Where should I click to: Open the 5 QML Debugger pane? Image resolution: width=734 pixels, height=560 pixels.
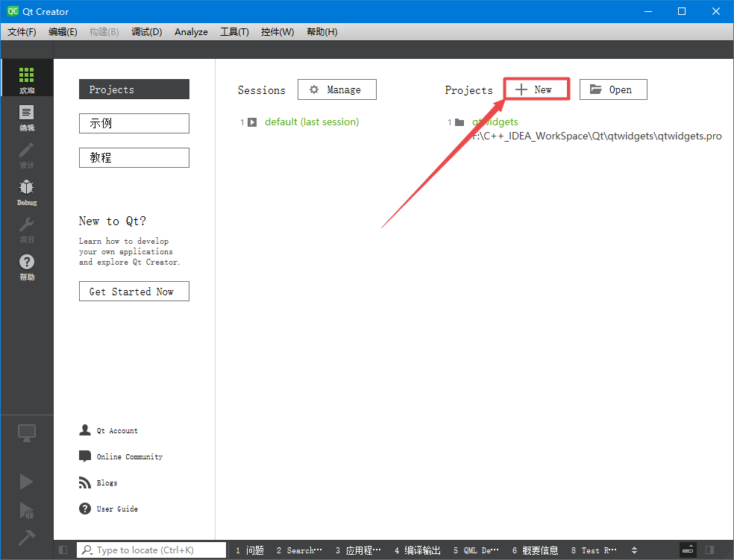tap(476, 550)
